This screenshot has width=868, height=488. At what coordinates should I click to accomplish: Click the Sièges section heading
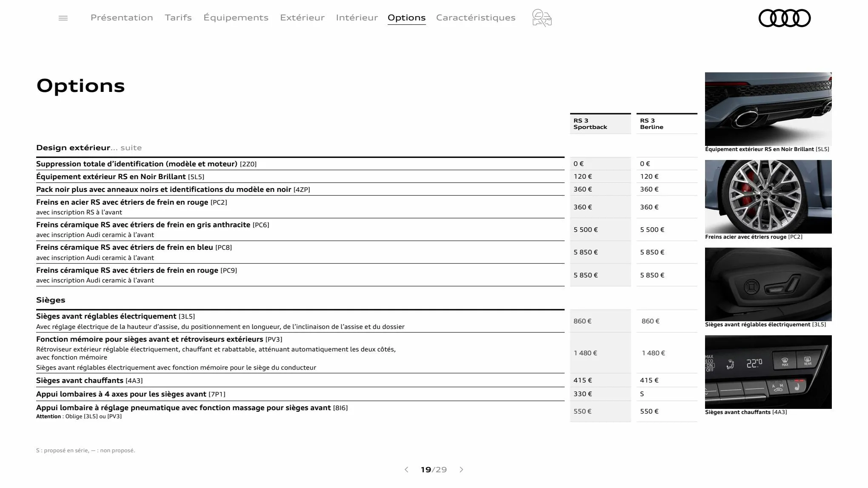(51, 300)
